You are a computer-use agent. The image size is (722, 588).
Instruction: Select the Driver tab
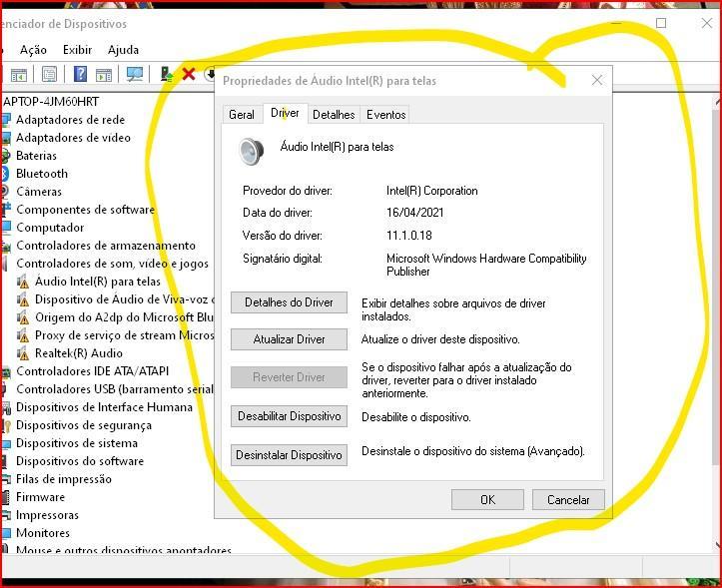[285, 113]
